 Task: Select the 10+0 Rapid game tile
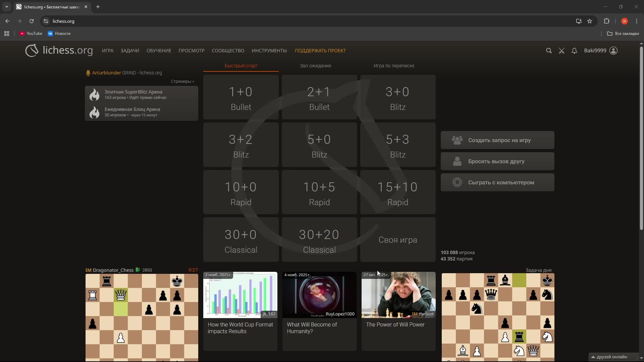[241, 192]
